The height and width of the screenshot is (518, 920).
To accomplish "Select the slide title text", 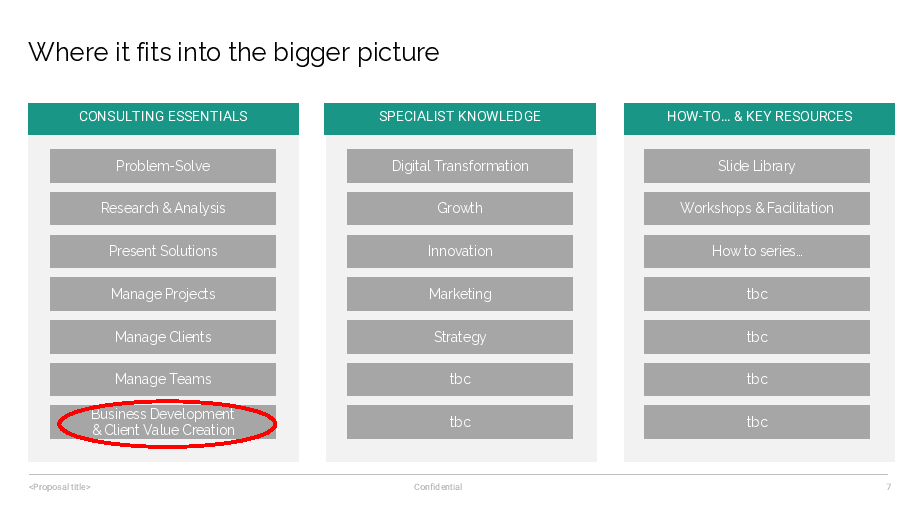I will (x=233, y=52).
